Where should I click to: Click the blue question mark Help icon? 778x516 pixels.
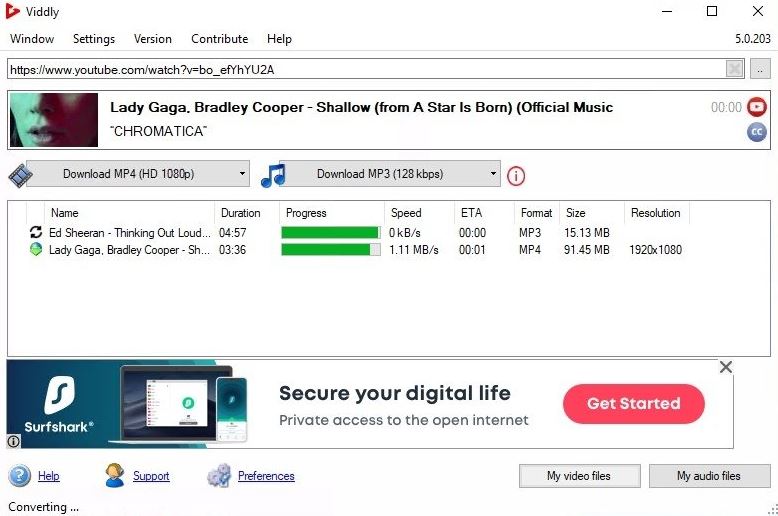pyautogui.click(x=19, y=475)
